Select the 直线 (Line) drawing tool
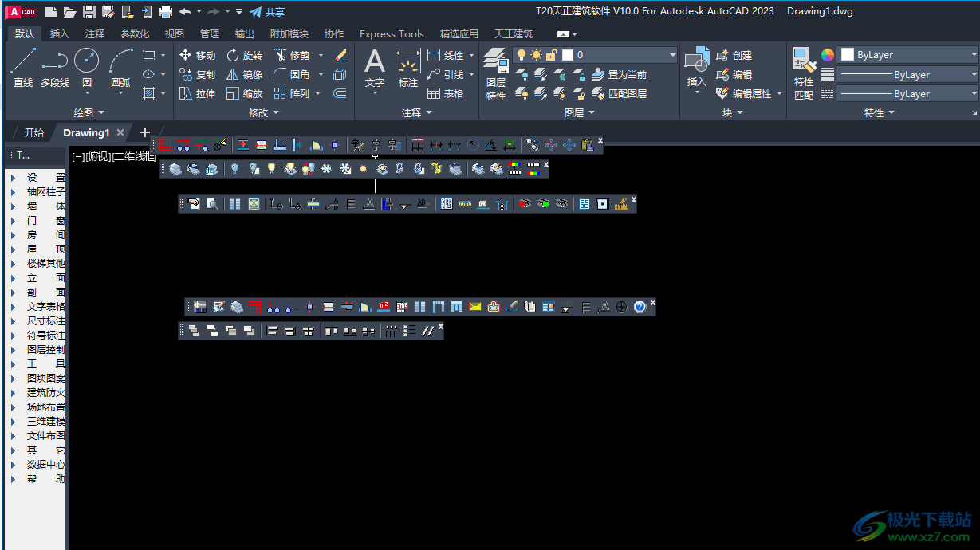 coord(23,66)
